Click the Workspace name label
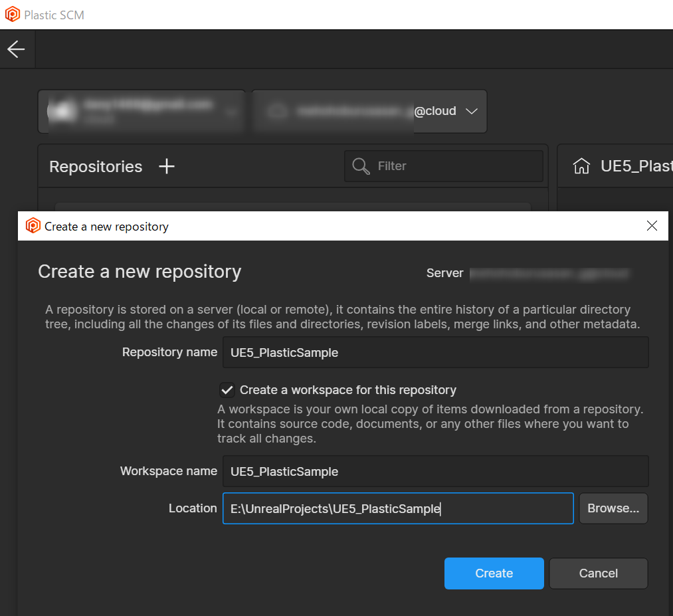The width and height of the screenshot is (673, 616). tap(169, 471)
